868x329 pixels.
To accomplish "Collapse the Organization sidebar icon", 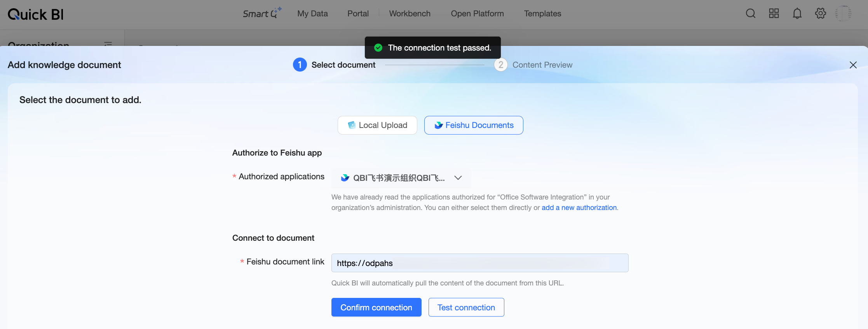I will [x=108, y=44].
